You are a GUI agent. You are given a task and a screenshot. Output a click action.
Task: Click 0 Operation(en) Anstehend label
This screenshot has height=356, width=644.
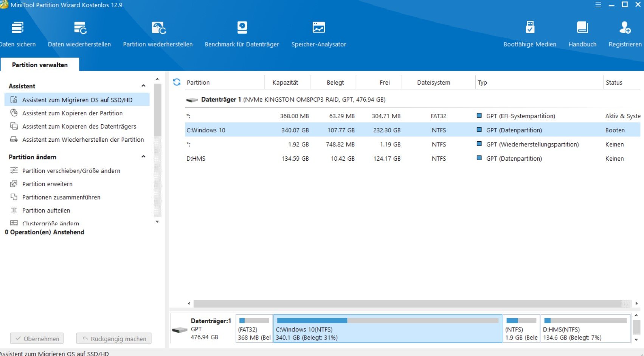44,232
